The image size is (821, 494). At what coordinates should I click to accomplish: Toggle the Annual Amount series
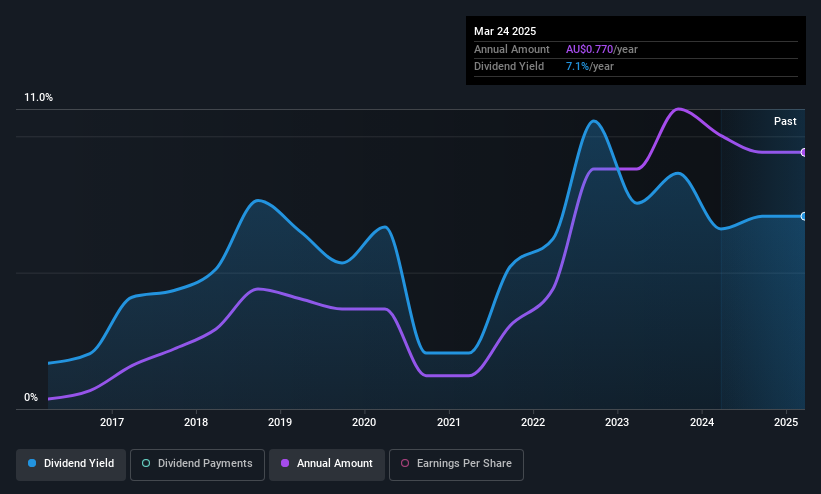(327, 464)
